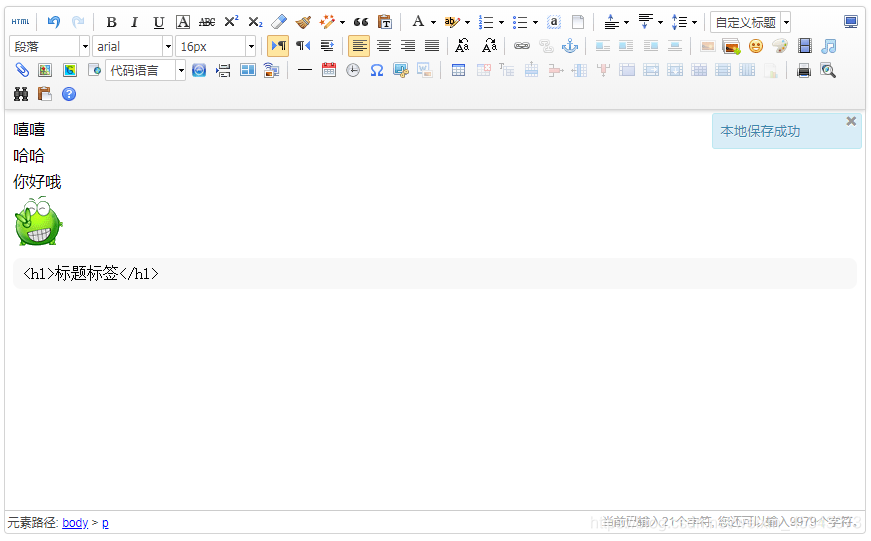871x541 pixels.
Task: Insert an anchor
Action: point(570,46)
